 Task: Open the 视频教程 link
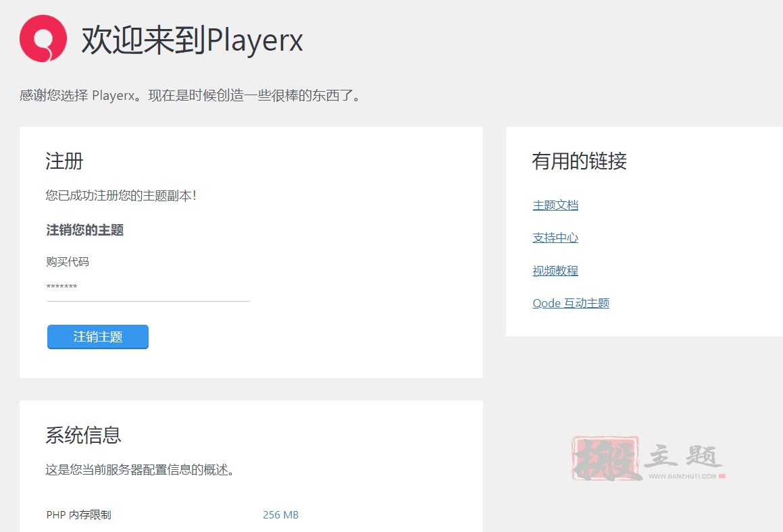[555, 271]
